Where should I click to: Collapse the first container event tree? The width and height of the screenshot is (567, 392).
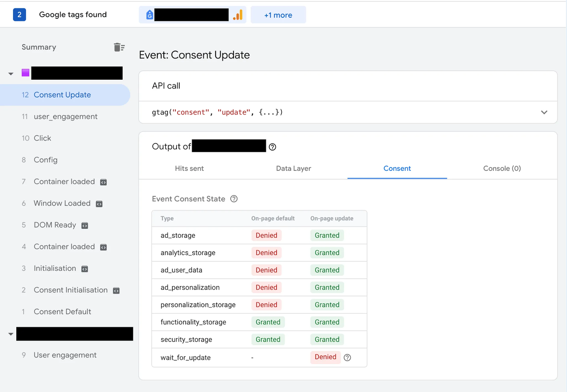point(11,74)
